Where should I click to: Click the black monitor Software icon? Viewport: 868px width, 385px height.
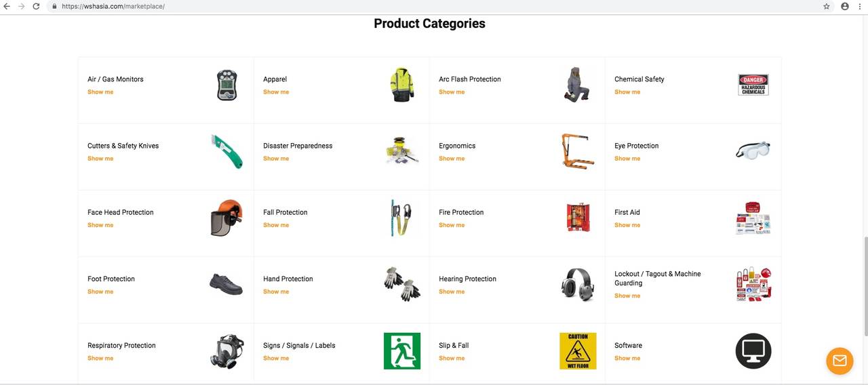pyautogui.click(x=753, y=350)
